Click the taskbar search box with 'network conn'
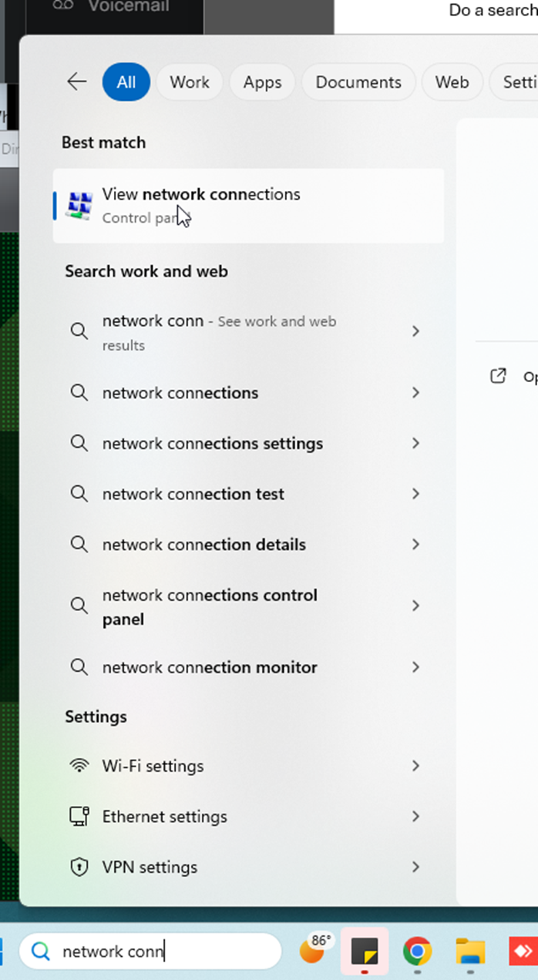This screenshot has width=538, height=980. pyautogui.click(x=151, y=951)
